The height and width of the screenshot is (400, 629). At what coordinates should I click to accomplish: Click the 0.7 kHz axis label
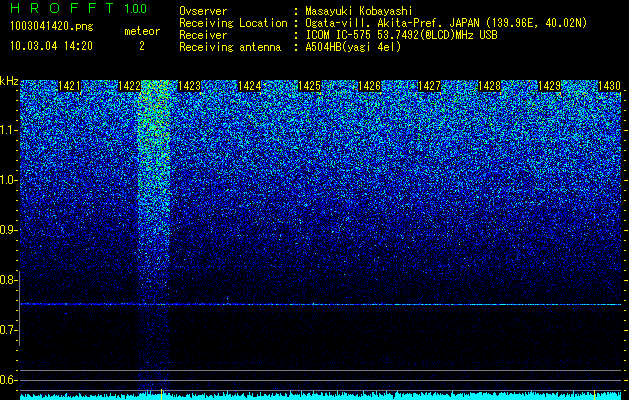(8, 330)
